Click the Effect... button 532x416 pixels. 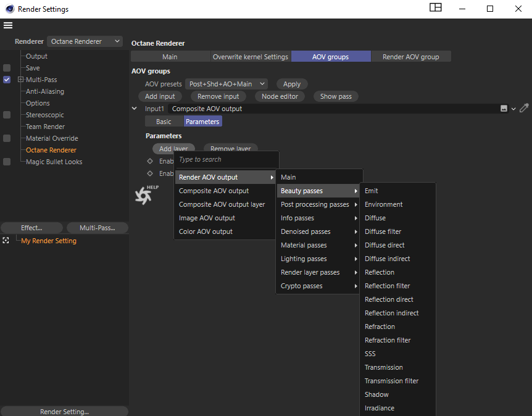(31, 228)
